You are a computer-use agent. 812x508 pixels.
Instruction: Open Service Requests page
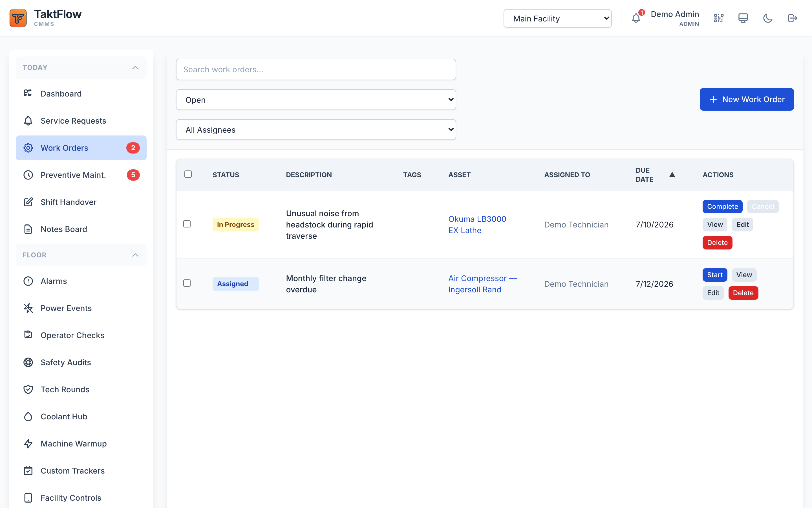[81, 121]
